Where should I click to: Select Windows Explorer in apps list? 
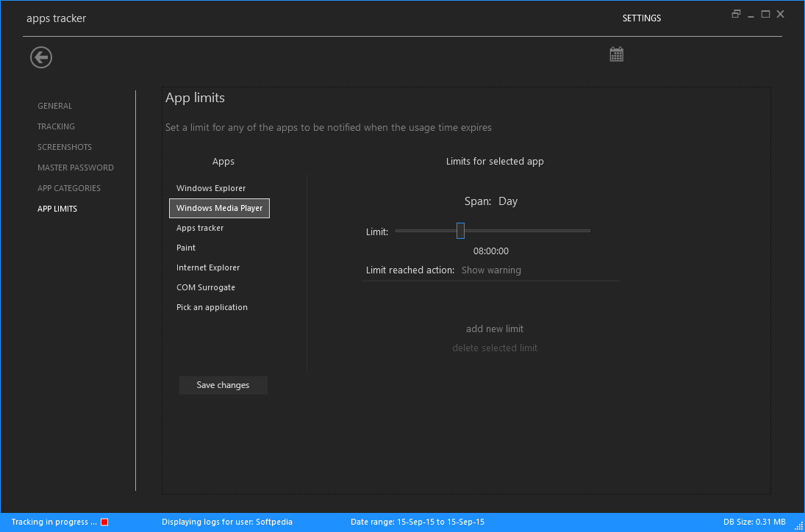click(x=211, y=188)
